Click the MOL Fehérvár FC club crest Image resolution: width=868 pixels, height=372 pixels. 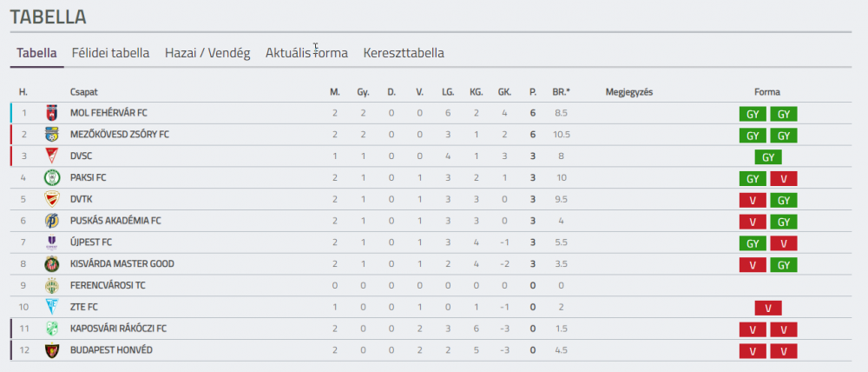coord(51,113)
